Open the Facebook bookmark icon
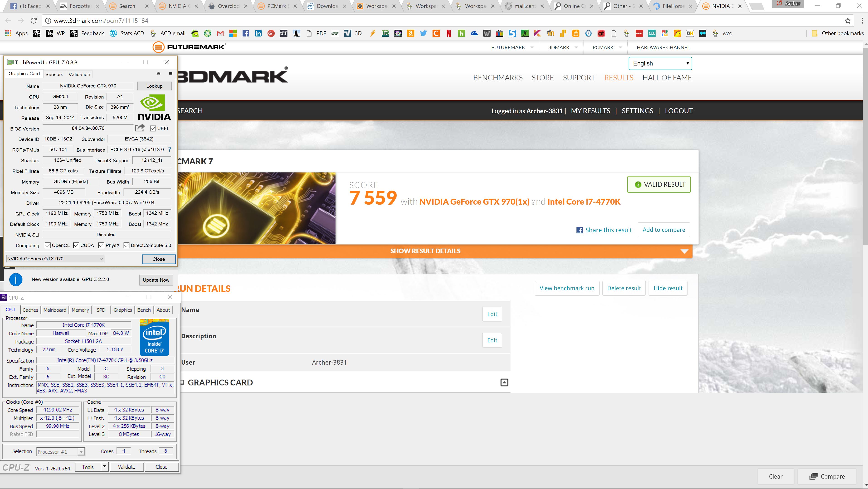 246,33
